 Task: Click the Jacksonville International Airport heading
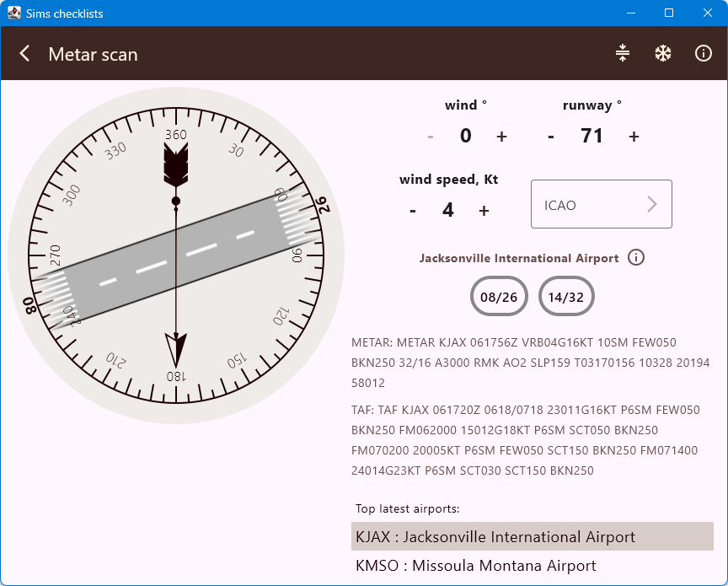(x=519, y=258)
